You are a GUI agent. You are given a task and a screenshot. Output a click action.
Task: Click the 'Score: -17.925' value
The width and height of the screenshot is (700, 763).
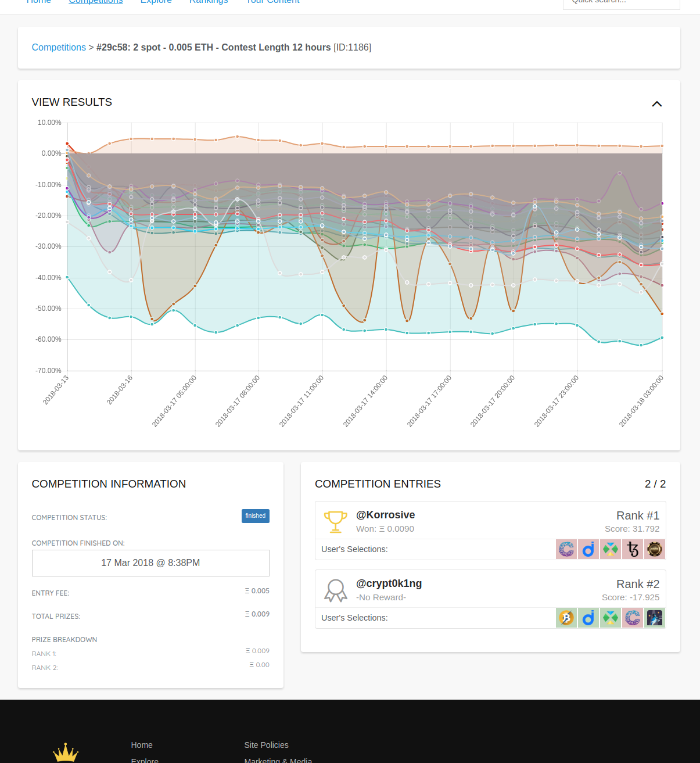(631, 597)
